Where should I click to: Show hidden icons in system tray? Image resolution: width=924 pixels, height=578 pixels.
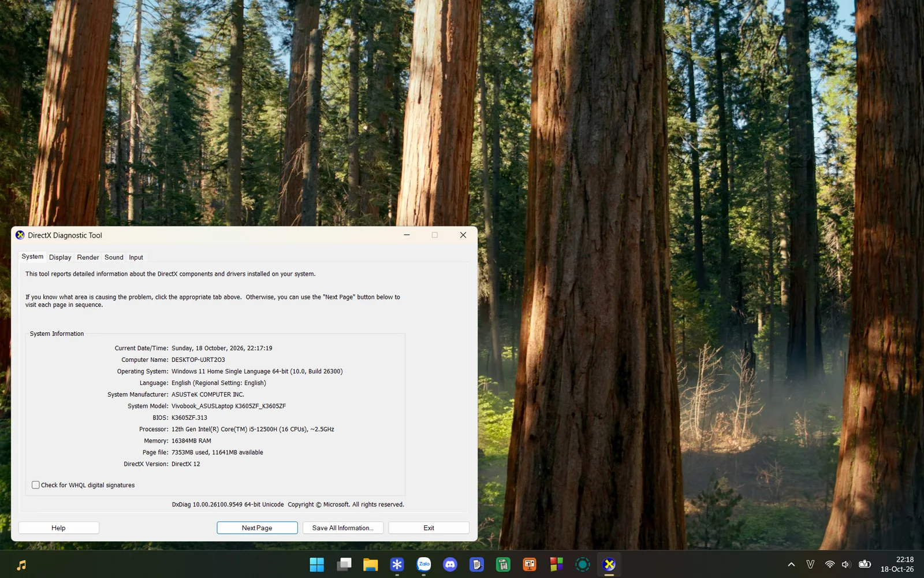[x=791, y=565]
